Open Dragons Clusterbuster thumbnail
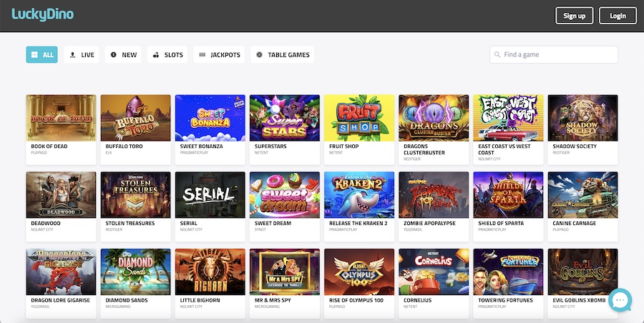Image resolution: width=644 pixels, height=323 pixels. tap(434, 118)
